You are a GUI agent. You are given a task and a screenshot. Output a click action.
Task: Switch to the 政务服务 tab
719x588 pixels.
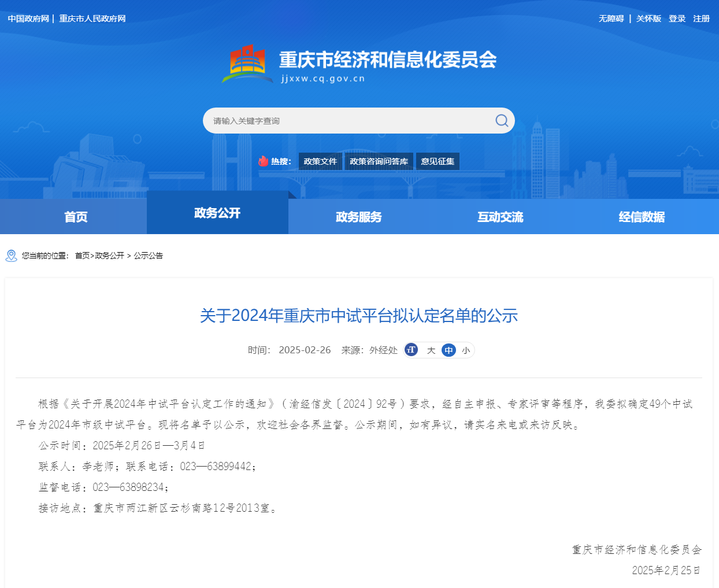click(x=358, y=217)
